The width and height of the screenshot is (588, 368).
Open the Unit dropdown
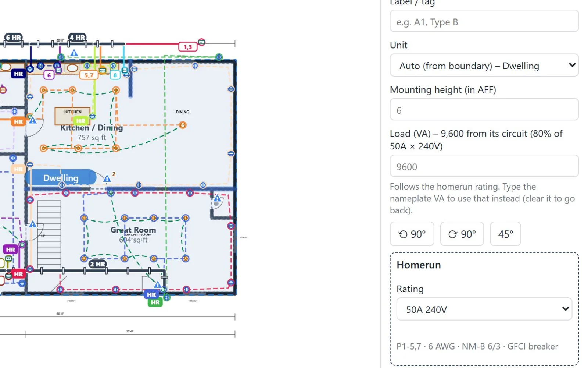[484, 66]
